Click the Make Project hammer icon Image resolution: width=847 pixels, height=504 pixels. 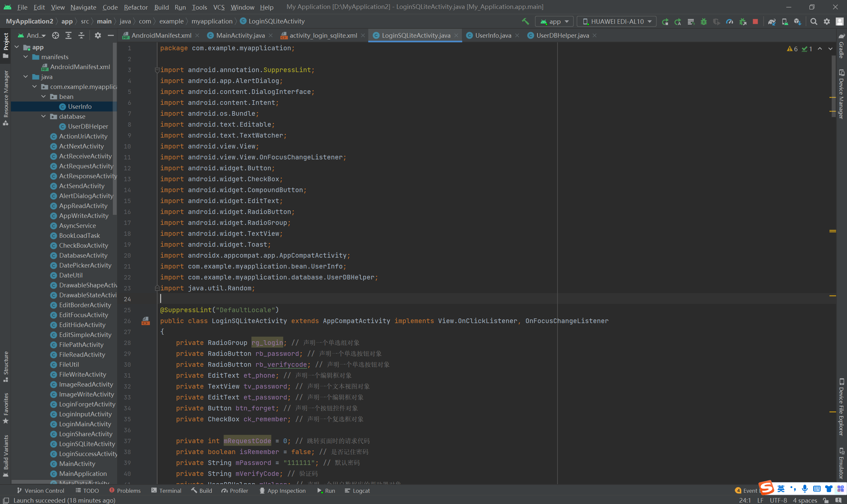coord(525,21)
